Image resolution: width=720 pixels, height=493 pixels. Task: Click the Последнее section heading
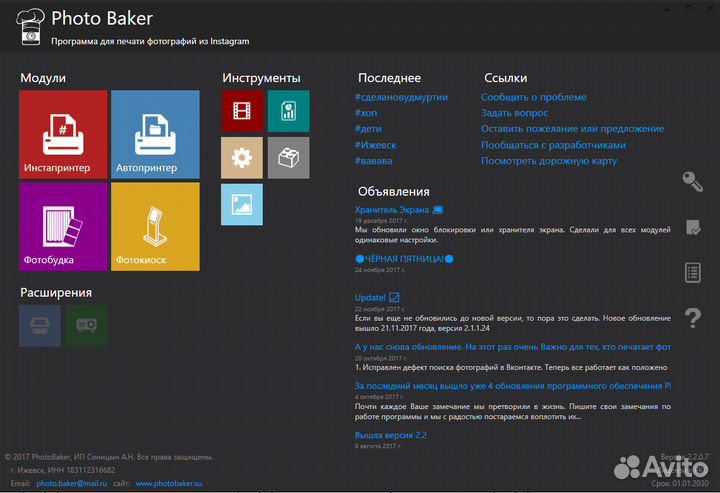[389, 78]
